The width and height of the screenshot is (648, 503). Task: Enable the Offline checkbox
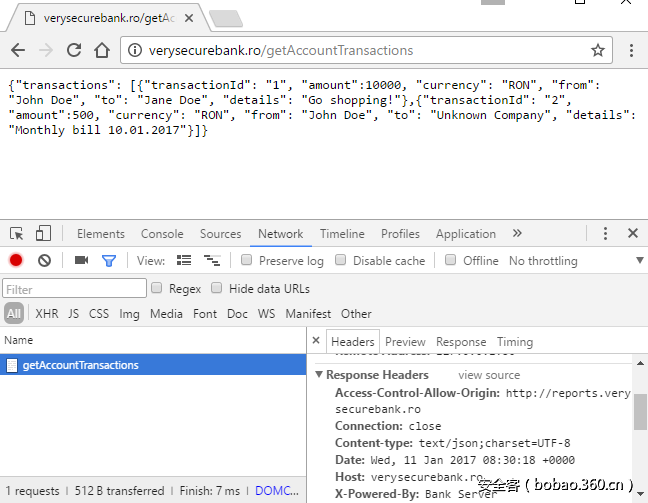tap(451, 260)
